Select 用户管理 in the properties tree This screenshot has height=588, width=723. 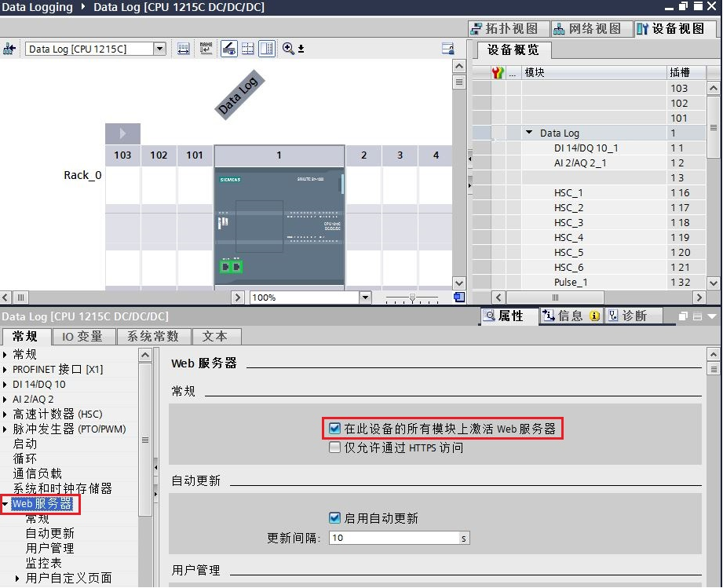(x=49, y=548)
